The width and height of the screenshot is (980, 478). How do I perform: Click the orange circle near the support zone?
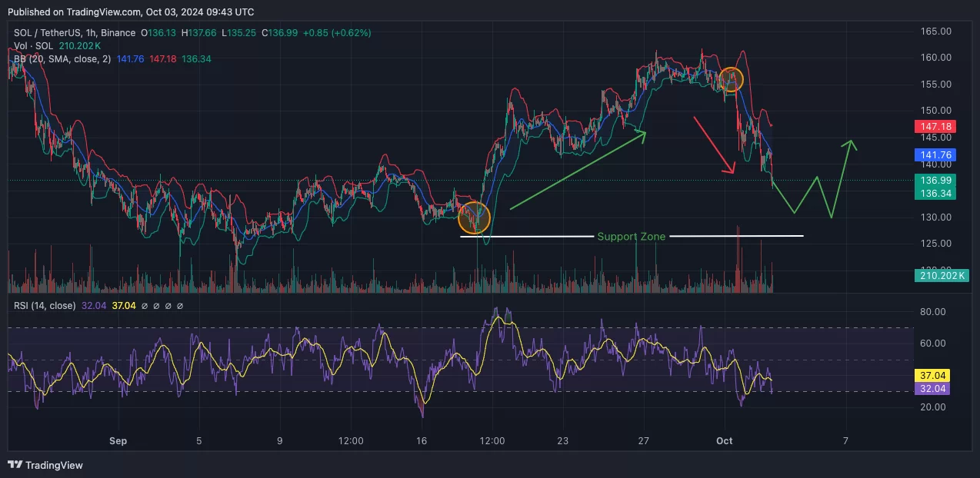[474, 218]
